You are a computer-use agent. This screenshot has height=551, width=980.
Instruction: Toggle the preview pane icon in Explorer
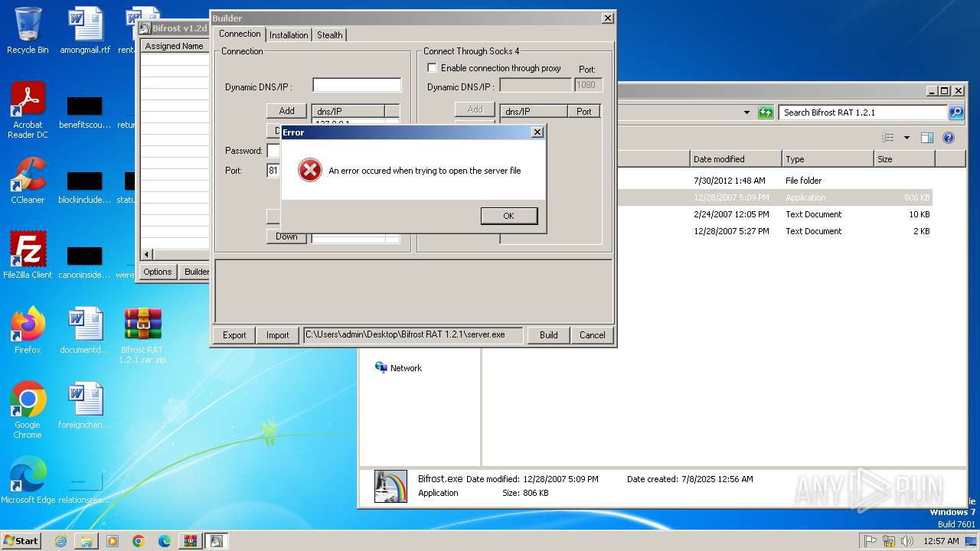pyautogui.click(x=927, y=138)
